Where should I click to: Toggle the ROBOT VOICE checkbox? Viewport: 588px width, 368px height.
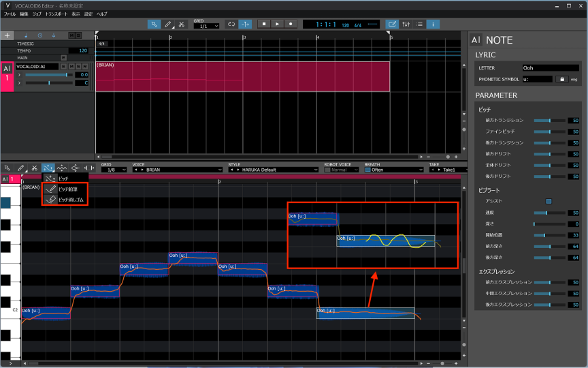(x=327, y=170)
